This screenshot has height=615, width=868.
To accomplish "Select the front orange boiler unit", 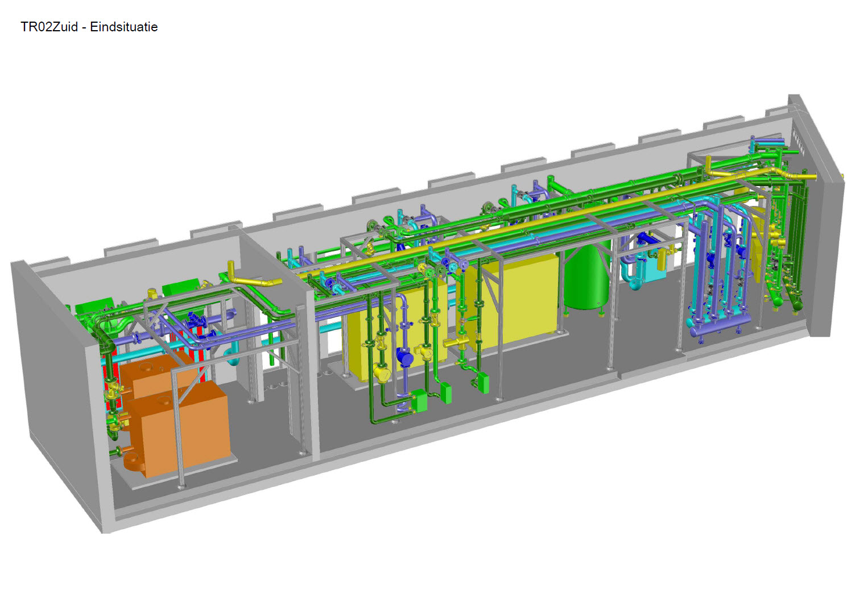I will click(188, 427).
